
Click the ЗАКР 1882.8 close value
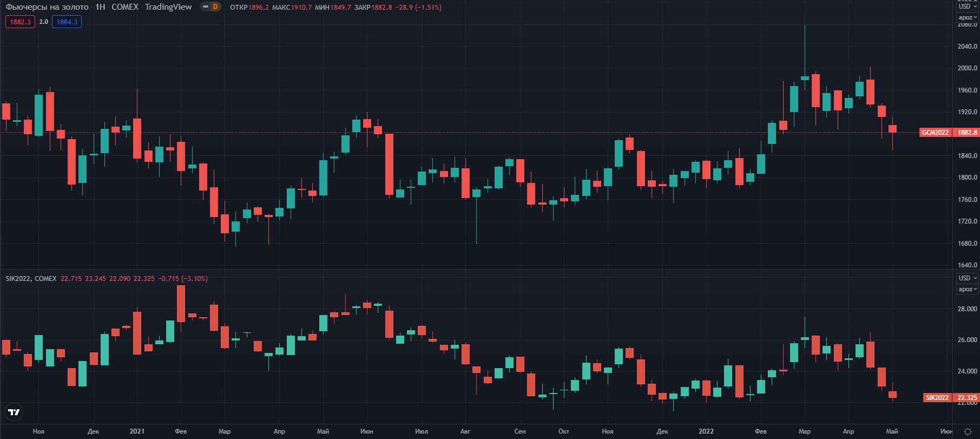(x=373, y=8)
